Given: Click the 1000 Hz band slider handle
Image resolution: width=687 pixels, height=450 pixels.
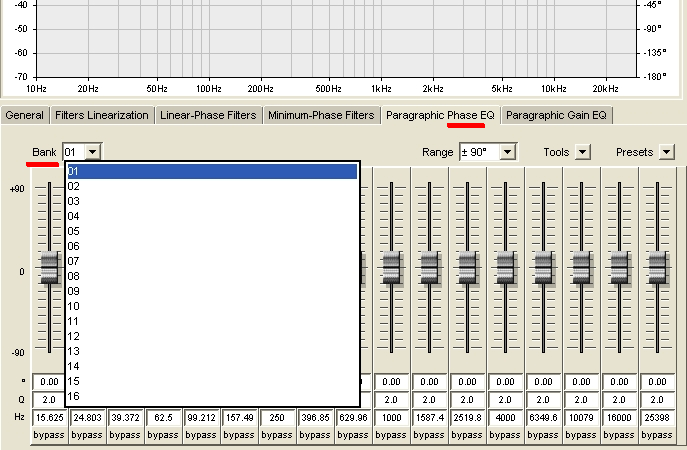Looking at the screenshot, I should [x=391, y=267].
